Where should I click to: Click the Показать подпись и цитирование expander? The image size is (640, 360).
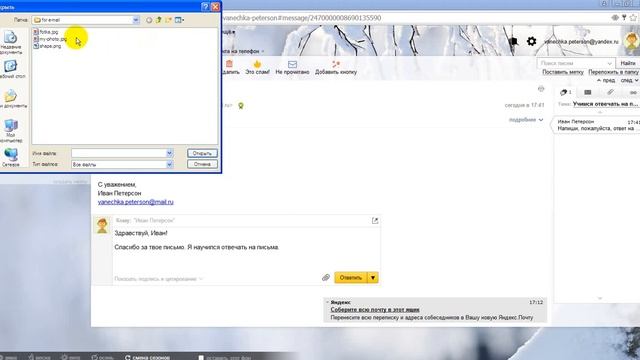(x=158, y=279)
